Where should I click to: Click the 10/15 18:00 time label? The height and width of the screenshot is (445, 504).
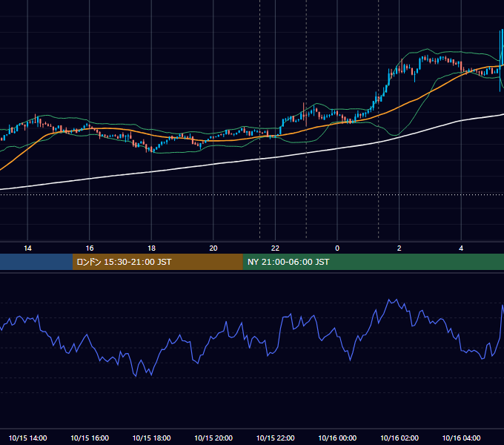click(x=151, y=438)
